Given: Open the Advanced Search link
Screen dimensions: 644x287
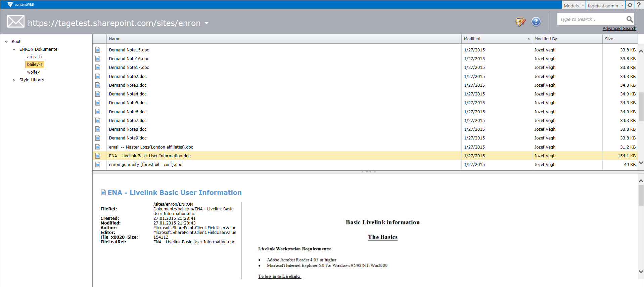Looking at the screenshot, I should [x=619, y=28].
